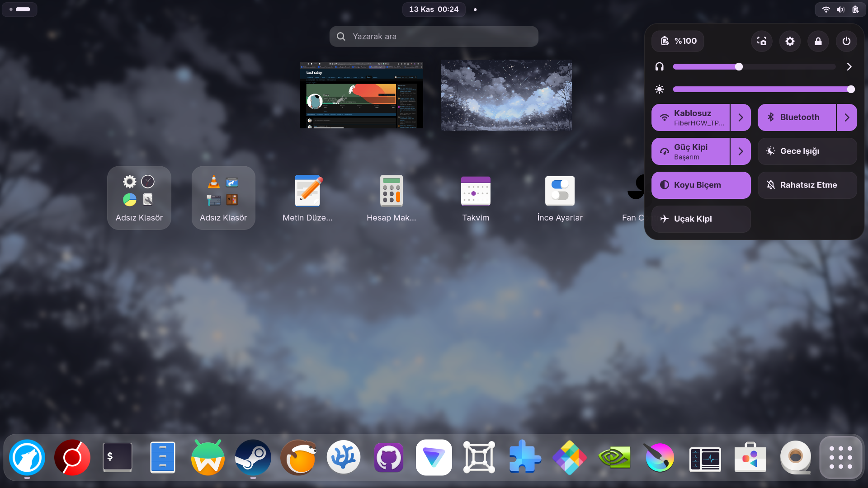This screenshot has height=488, width=868.
Task: Toggle Bluetooth on or off
Action: (797, 117)
